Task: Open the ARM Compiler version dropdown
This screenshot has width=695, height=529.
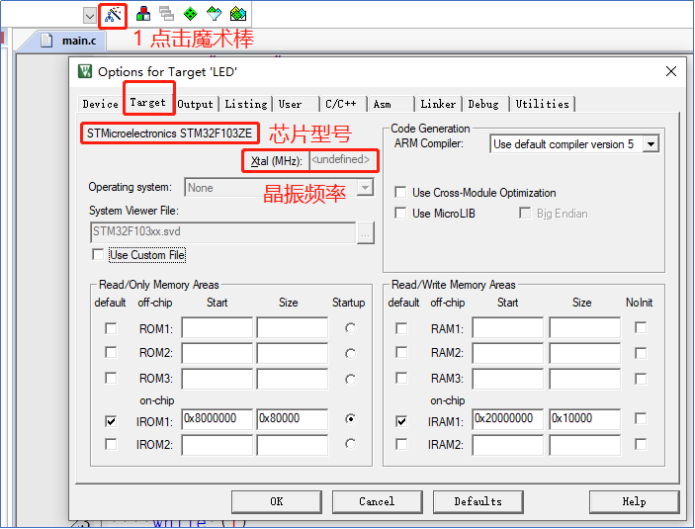Action: tap(650, 144)
